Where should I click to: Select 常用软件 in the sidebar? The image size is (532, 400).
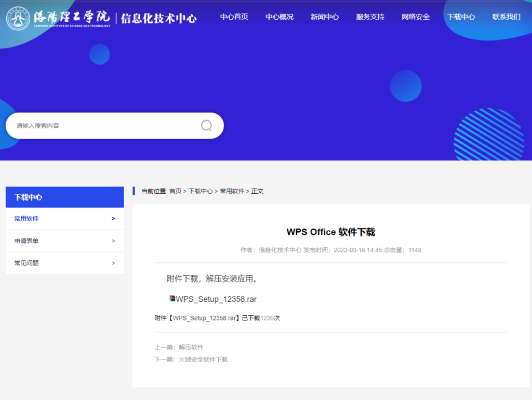(x=65, y=219)
